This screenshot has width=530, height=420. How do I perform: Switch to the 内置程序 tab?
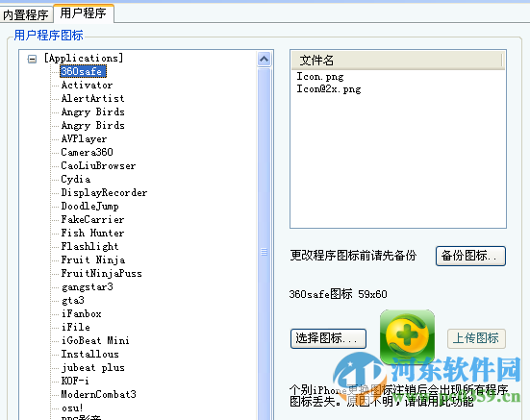pos(26,14)
